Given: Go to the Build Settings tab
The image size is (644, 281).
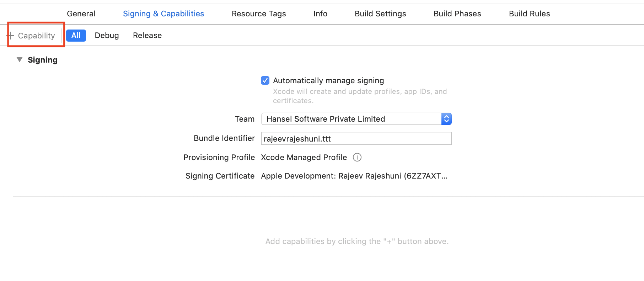Looking at the screenshot, I should [x=380, y=14].
